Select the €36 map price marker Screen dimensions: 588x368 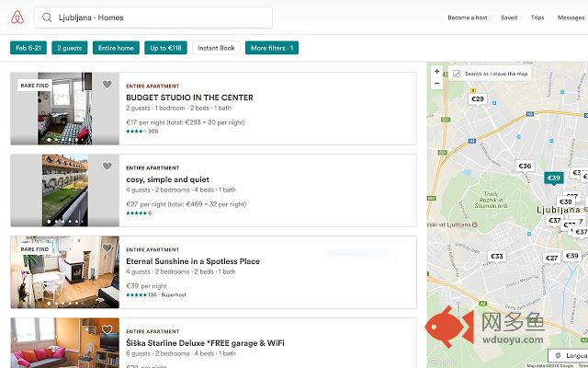[525, 166]
